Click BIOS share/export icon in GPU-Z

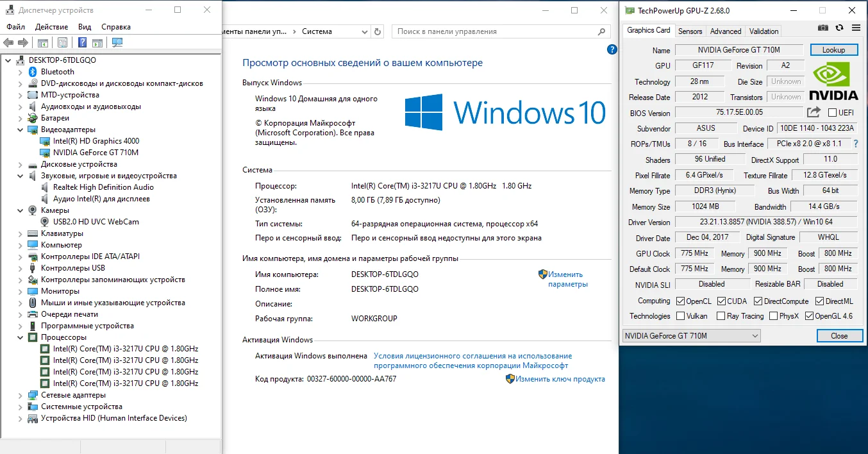(x=814, y=112)
